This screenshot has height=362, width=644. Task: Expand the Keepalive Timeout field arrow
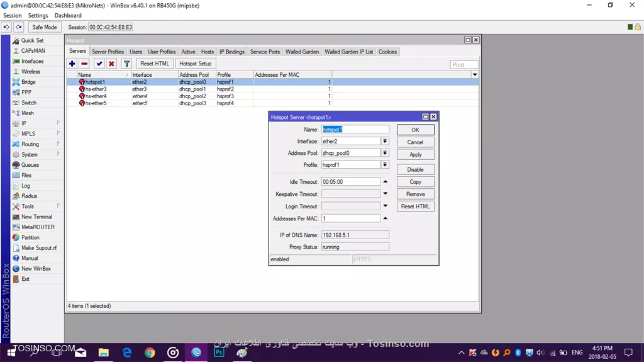(x=386, y=194)
